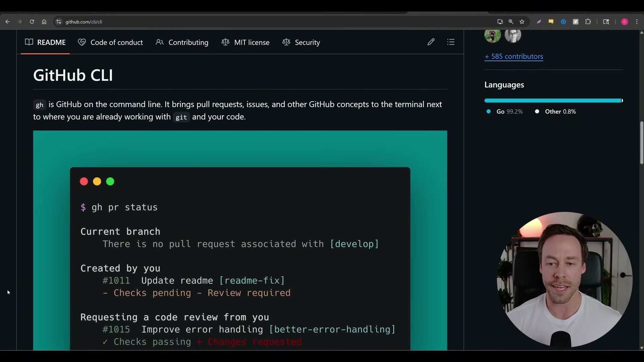Open the CSS checker extension
Screen dimensions: 644x362
pyautogui.click(x=551, y=22)
